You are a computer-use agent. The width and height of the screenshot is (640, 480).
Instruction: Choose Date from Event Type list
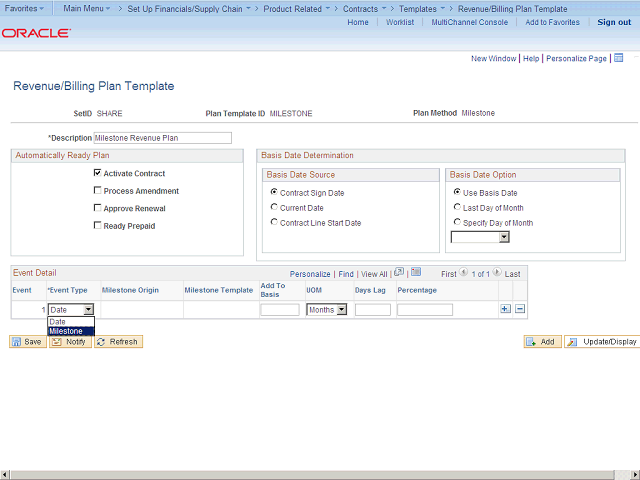coord(71,322)
